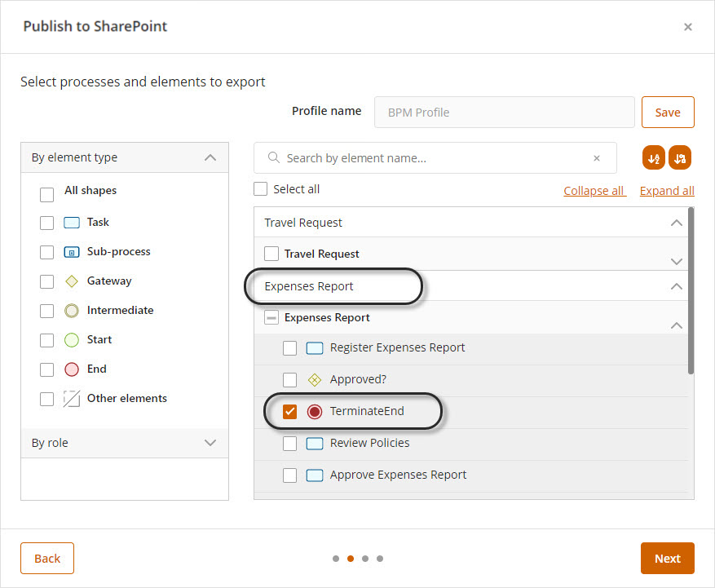Click the Approved? gateway icon
The width and height of the screenshot is (715, 588).
pos(315,380)
